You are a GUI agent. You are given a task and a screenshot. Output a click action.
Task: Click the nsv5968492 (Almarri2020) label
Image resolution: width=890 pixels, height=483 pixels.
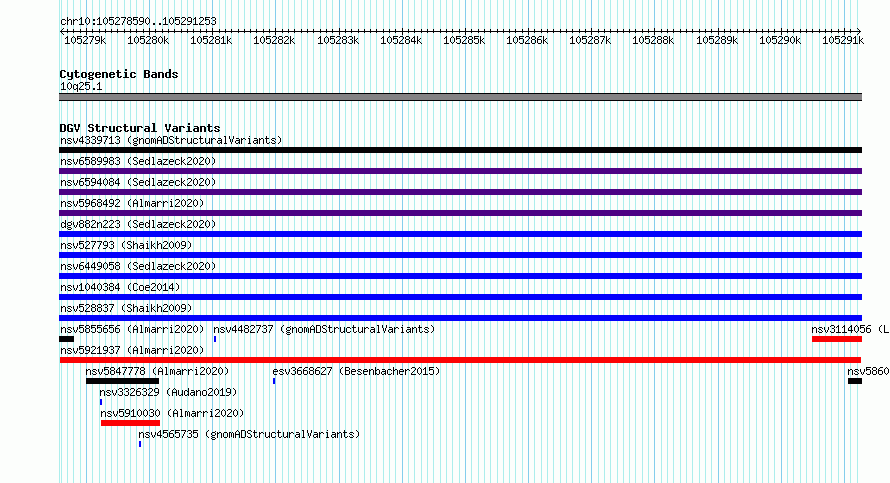pyautogui.click(x=132, y=203)
